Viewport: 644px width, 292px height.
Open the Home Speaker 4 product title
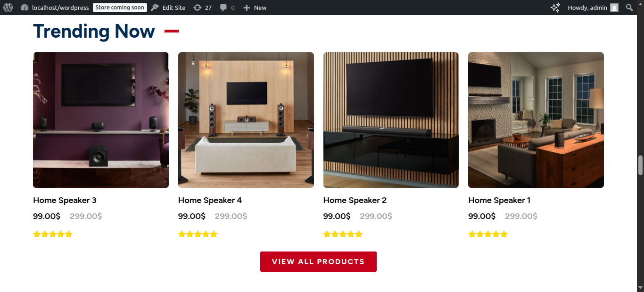[x=210, y=200]
